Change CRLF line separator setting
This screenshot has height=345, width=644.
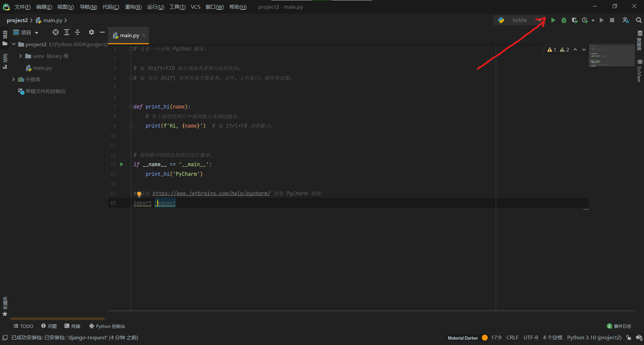[512, 338]
